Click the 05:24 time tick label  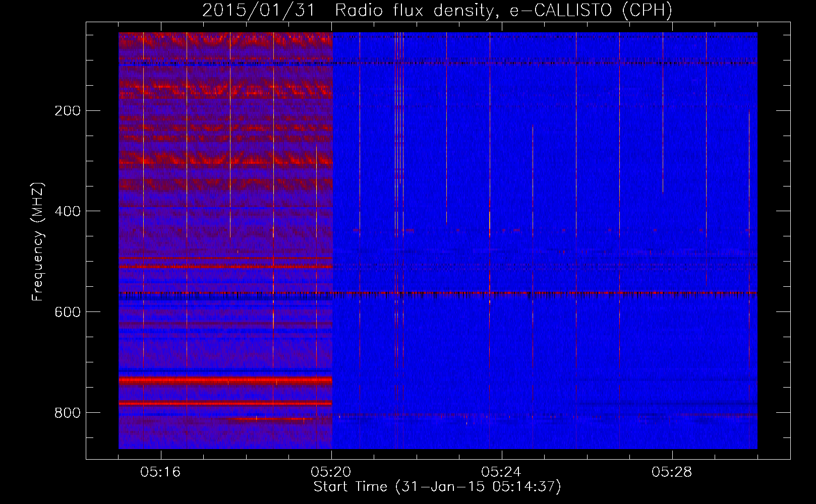[502, 472]
